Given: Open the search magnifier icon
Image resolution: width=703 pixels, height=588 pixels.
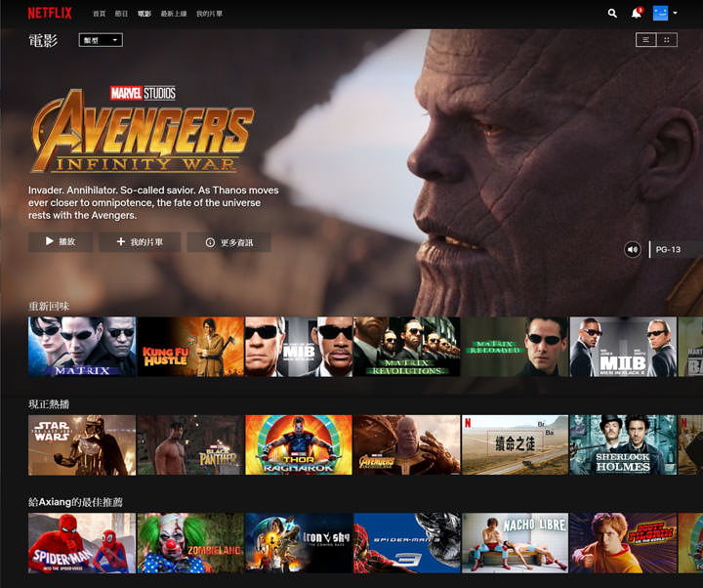Looking at the screenshot, I should click(x=612, y=14).
